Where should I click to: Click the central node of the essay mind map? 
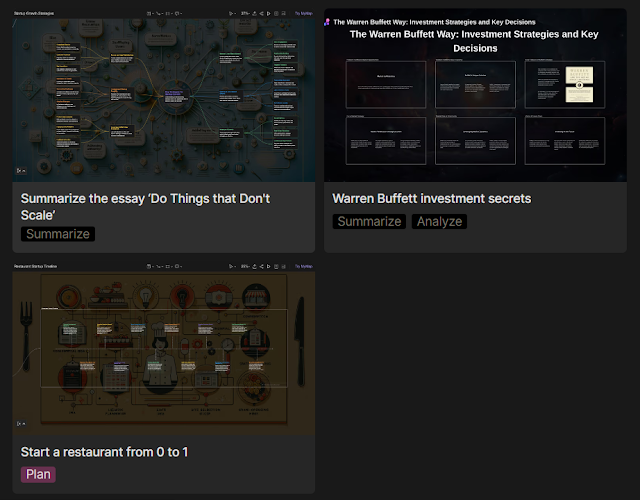pos(175,97)
